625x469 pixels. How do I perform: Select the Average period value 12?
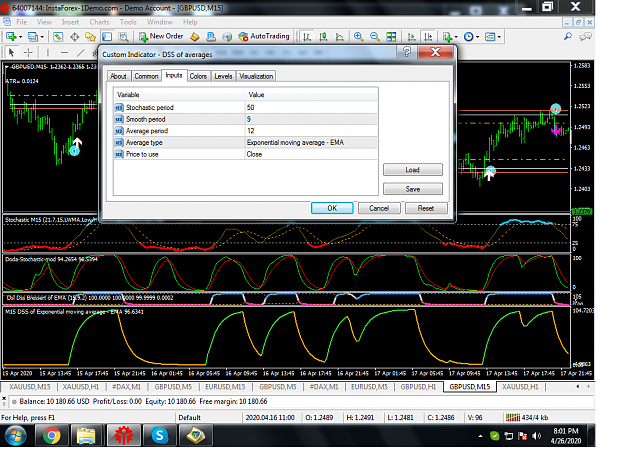pyautogui.click(x=311, y=131)
